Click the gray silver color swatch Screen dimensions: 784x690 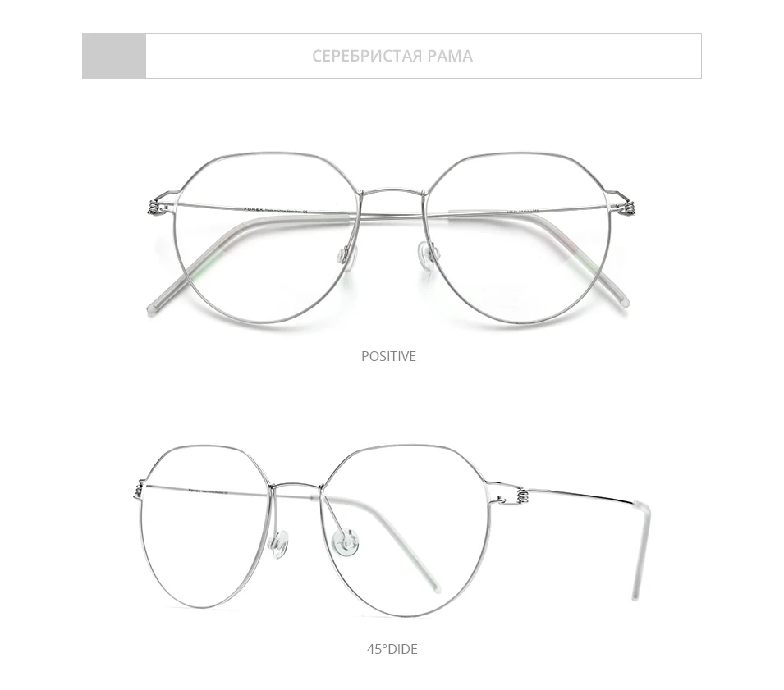pos(114,56)
